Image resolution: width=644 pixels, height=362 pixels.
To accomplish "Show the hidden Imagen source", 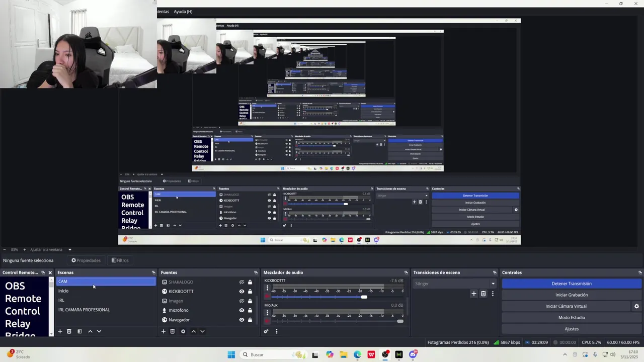I will pyautogui.click(x=242, y=301).
